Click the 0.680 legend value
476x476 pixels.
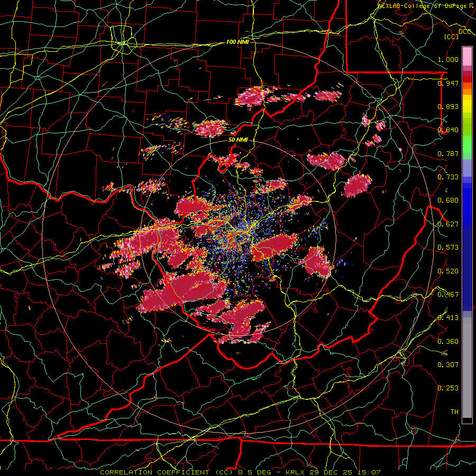click(448, 200)
